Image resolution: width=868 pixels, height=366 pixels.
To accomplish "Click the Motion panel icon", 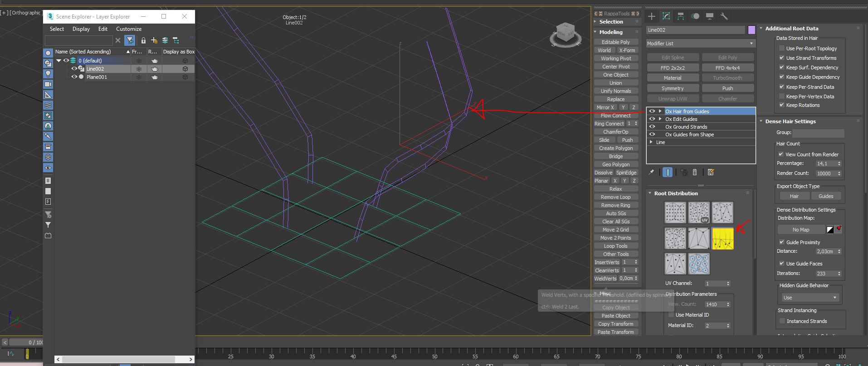I will (695, 16).
